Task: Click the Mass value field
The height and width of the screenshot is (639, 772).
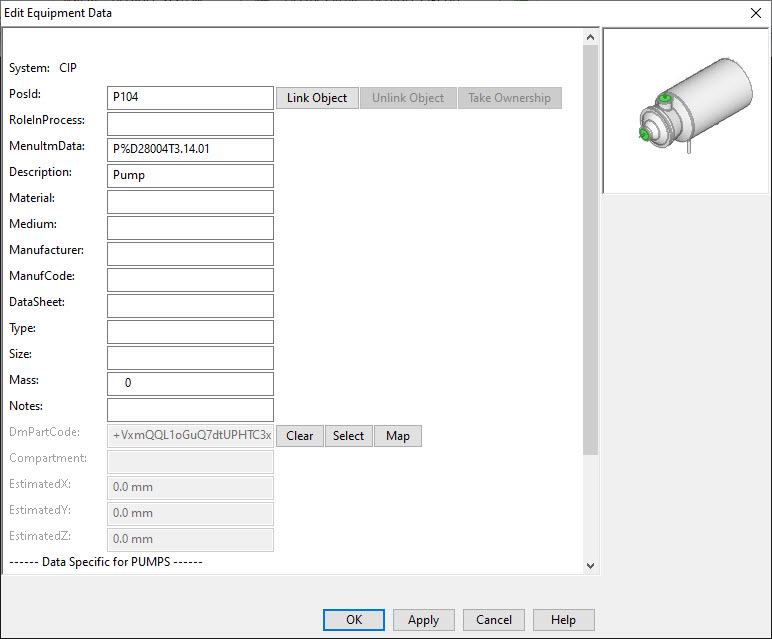Action: click(x=190, y=384)
